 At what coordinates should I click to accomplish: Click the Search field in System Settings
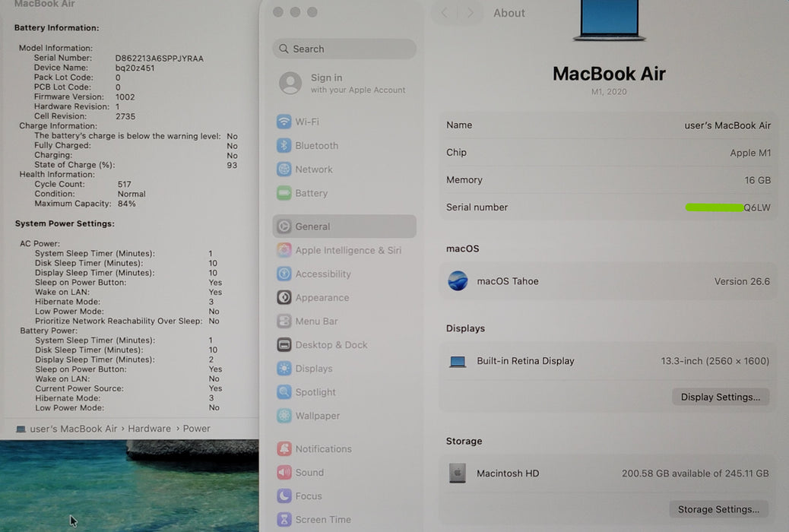coord(344,49)
